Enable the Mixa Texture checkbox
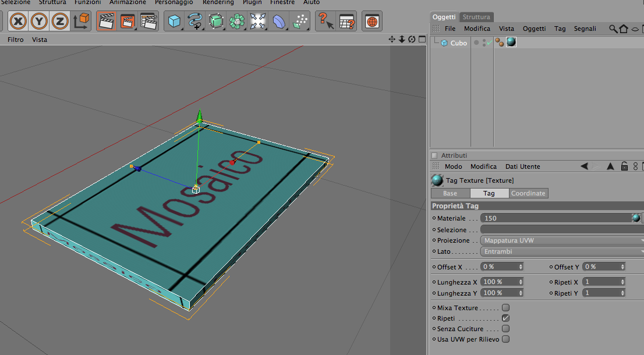This screenshot has height=355, width=644. click(x=505, y=307)
